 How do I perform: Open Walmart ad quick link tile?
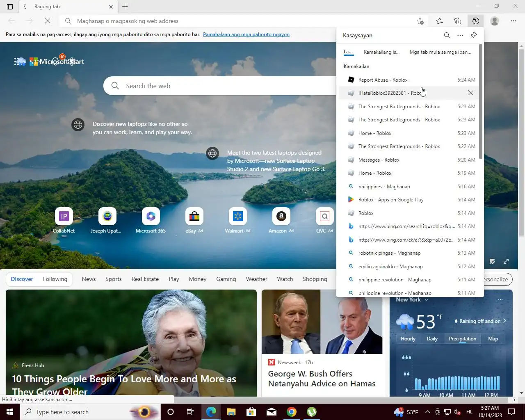tap(238, 221)
